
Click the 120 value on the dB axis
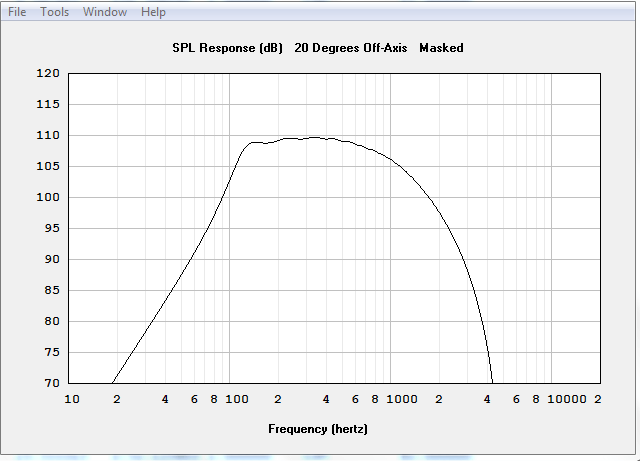click(x=48, y=73)
